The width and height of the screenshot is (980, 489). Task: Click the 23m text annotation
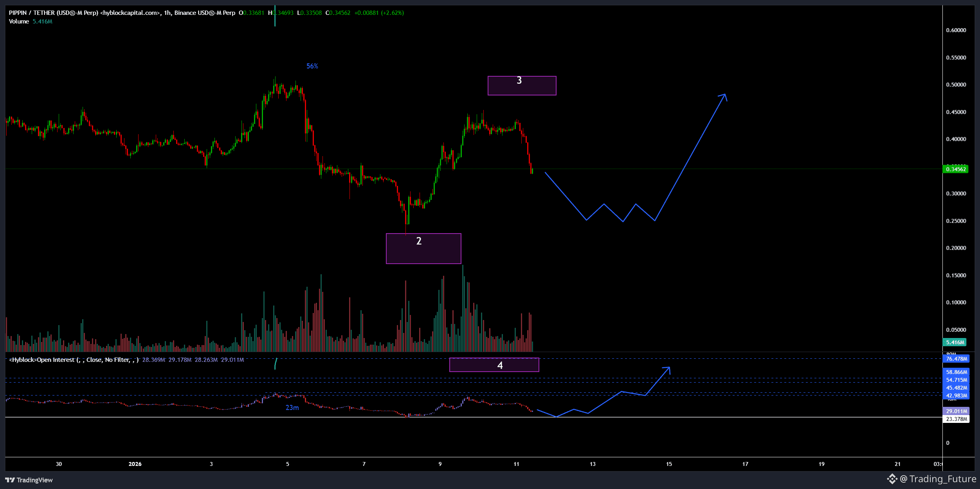coord(292,408)
